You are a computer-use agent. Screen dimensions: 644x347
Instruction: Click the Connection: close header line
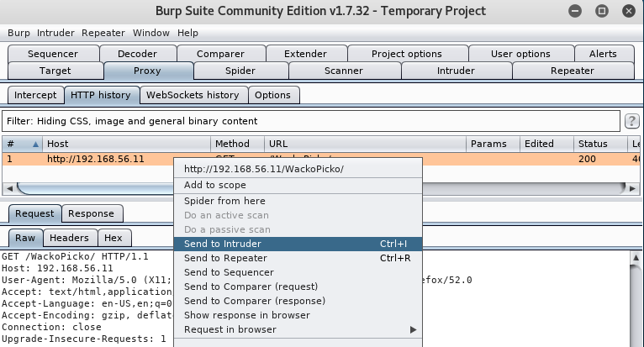[52, 328]
